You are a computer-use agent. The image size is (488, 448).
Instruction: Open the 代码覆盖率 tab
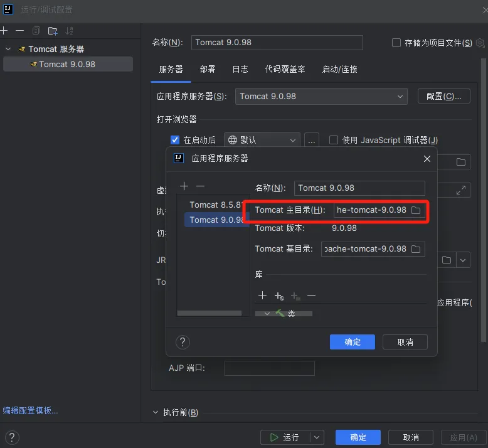click(x=285, y=69)
